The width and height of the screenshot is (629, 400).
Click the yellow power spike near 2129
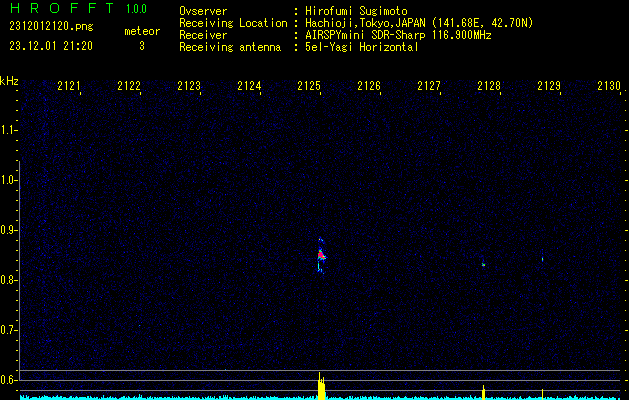[542, 394]
